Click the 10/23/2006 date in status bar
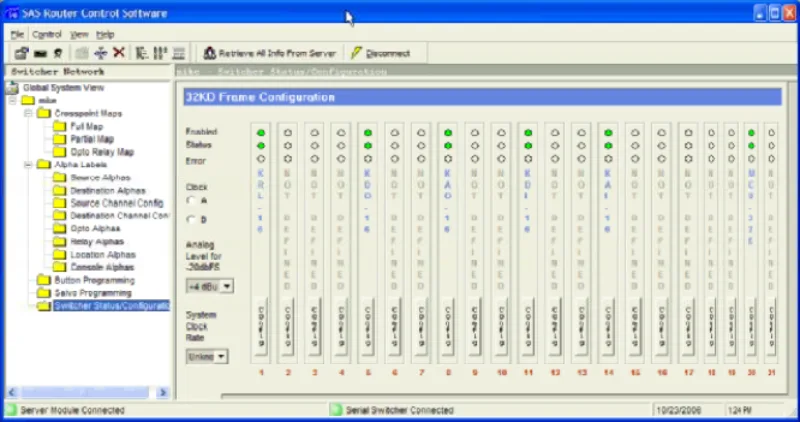This screenshot has width=800, height=422. (x=679, y=410)
